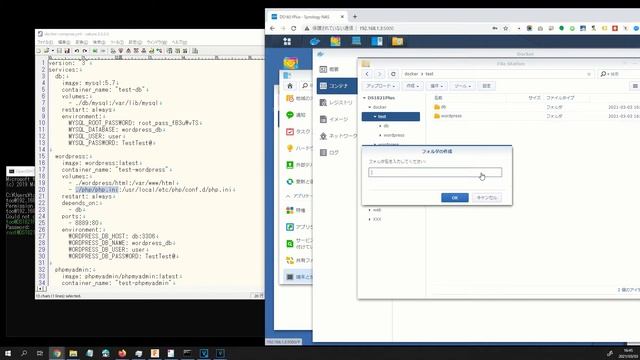
Task: Open the sakura editor File menu
Action: [45, 42]
